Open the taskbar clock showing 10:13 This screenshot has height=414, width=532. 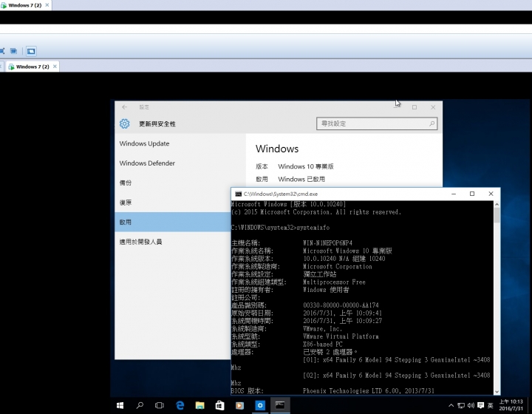(511, 405)
